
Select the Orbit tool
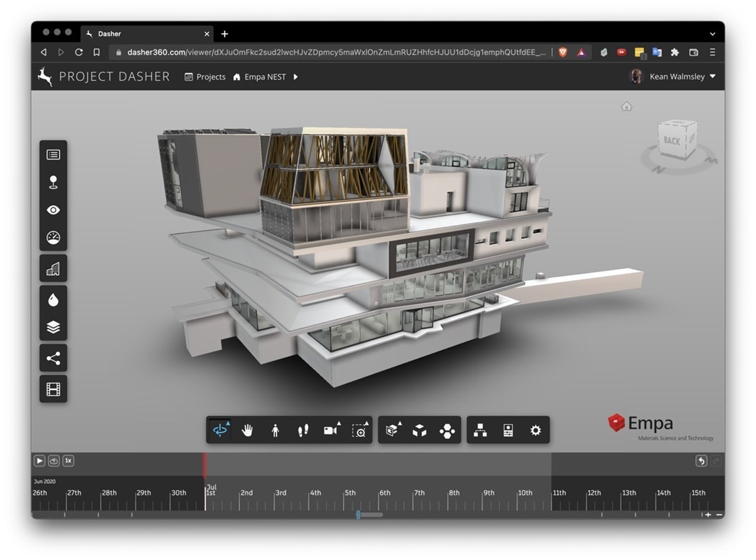point(220,431)
